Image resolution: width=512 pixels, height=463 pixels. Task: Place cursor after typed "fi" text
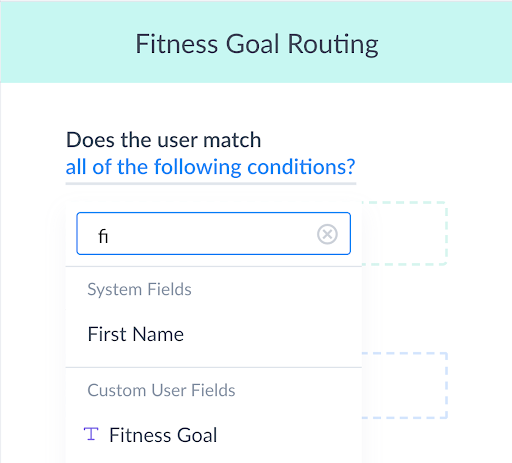pos(109,236)
